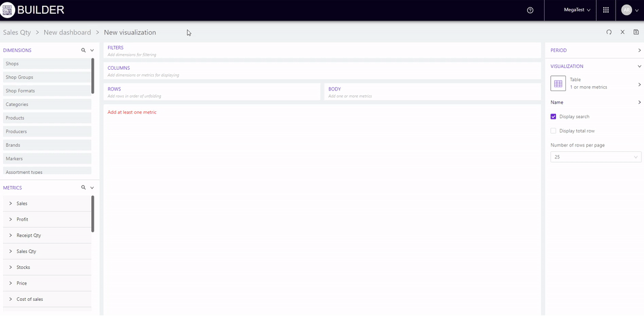Toggle the Display total row checkbox

pyautogui.click(x=553, y=131)
